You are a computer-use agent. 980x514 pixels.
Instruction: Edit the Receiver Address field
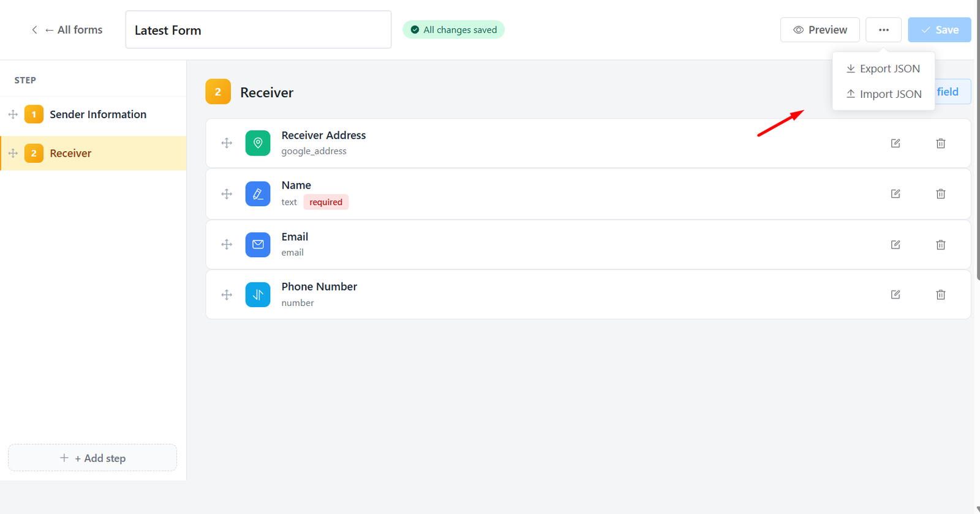[x=895, y=143]
